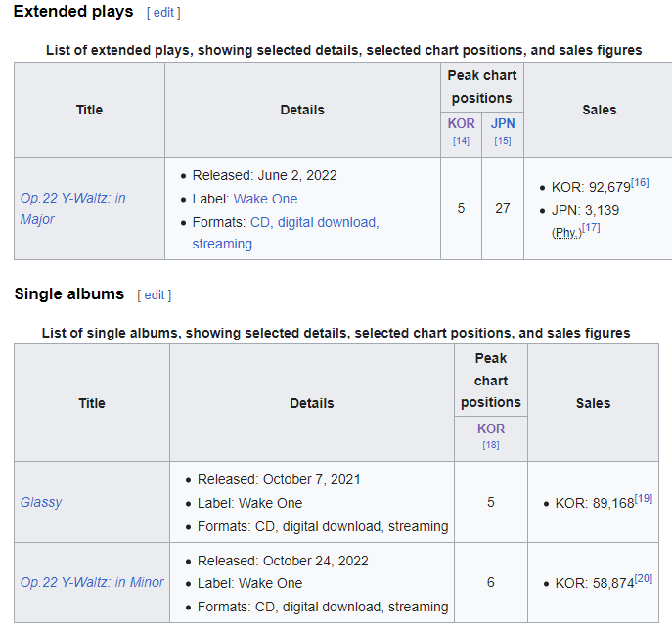672x632 pixels.
Task: Open JPN chart link in table header
Action: (503, 123)
